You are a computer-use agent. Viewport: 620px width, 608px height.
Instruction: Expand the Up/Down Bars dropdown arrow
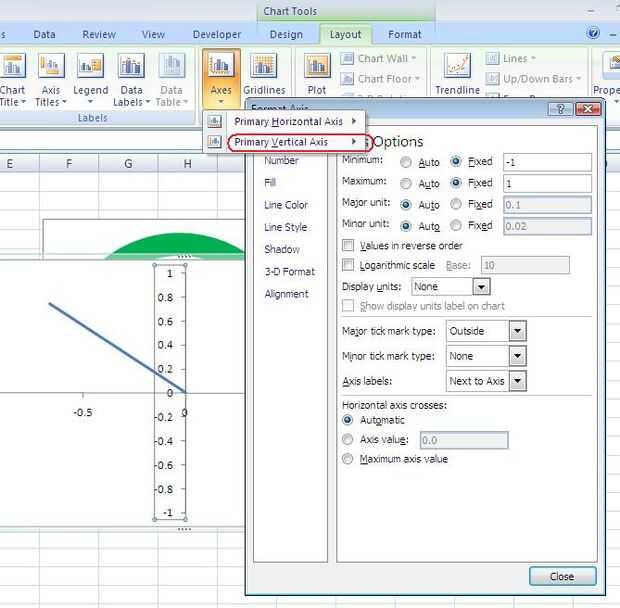[x=578, y=79]
